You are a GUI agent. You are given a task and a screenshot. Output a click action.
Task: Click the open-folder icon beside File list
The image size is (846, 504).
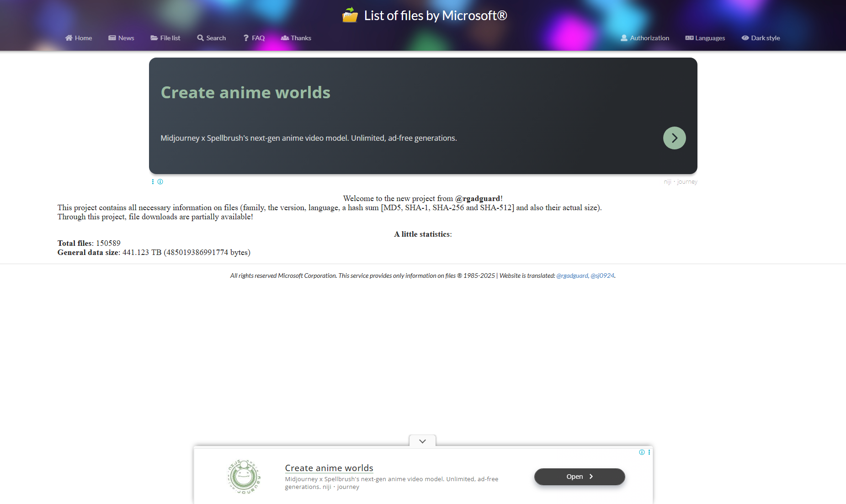pyautogui.click(x=154, y=38)
